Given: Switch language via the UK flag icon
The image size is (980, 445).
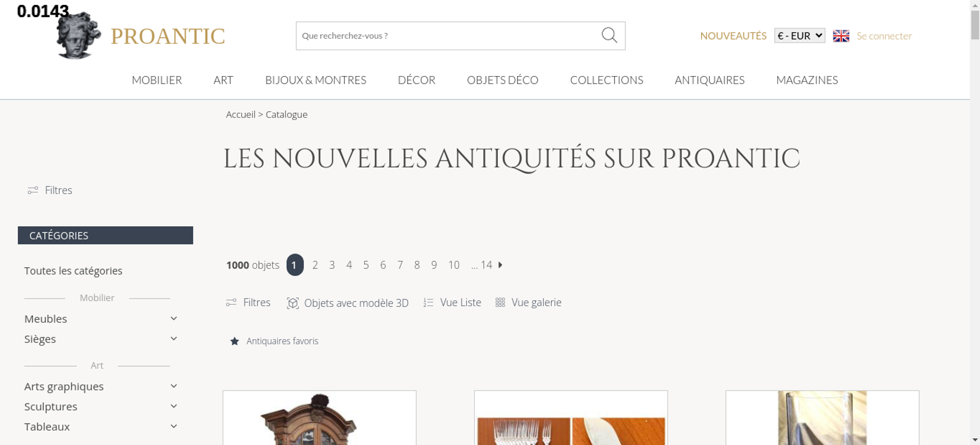Looking at the screenshot, I should click(841, 36).
